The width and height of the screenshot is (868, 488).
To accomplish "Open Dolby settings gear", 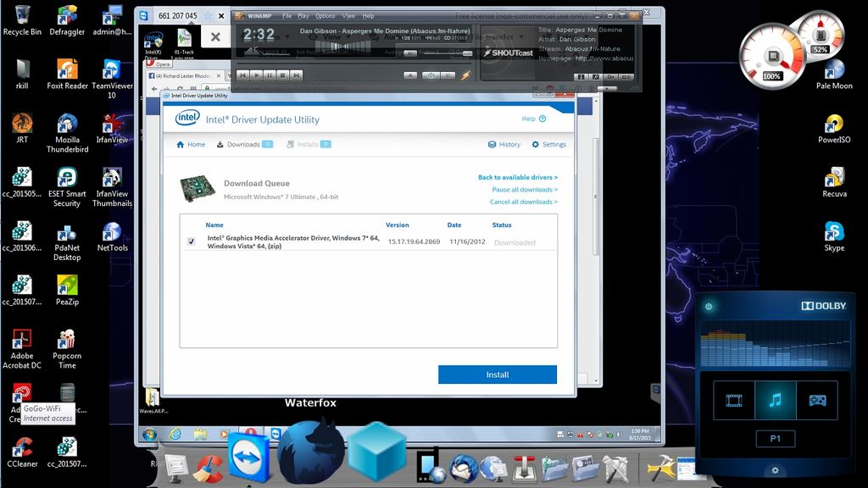I will (774, 470).
